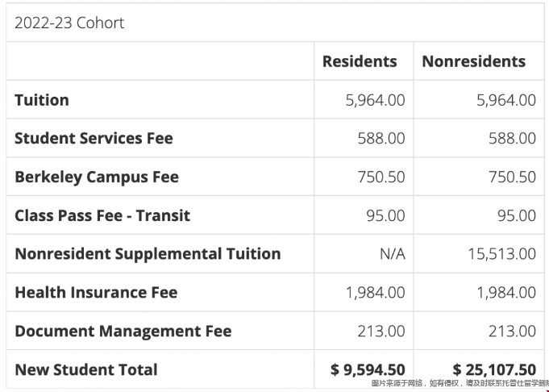Click the N/A cell for Residents

392,254
